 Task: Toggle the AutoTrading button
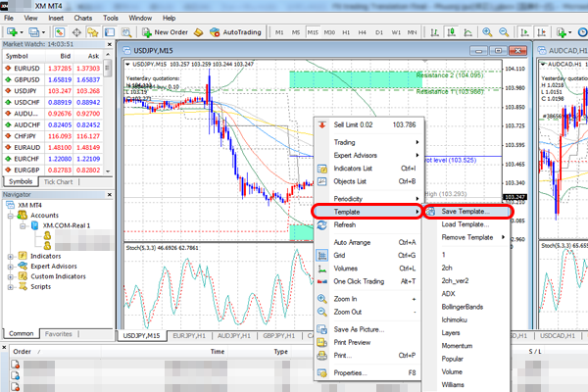point(235,32)
